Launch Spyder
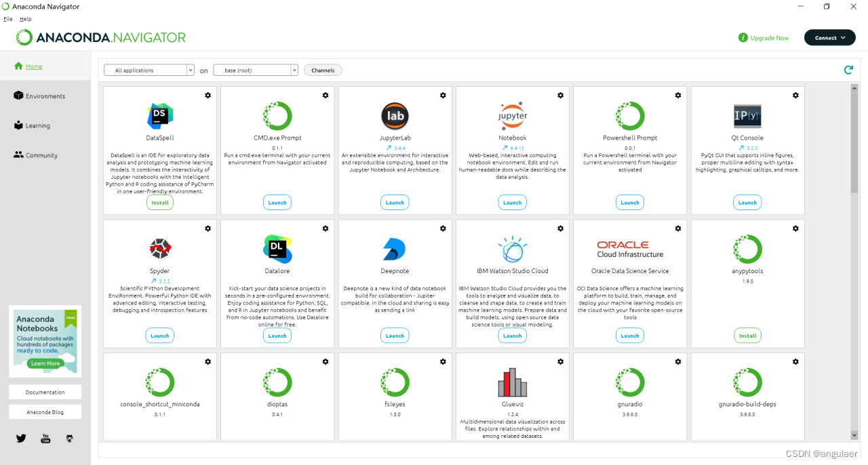Viewport: 868px width, 465px height. point(160,335)
